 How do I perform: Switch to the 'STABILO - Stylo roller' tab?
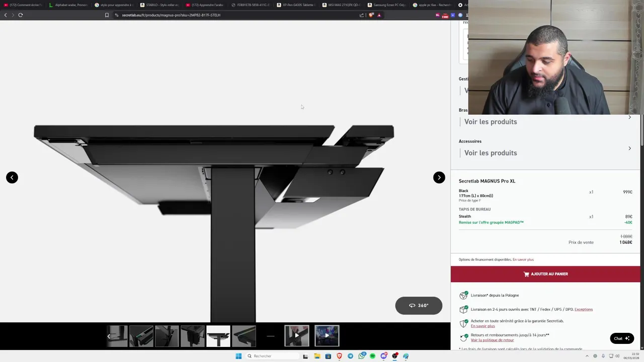coord(160,5)
